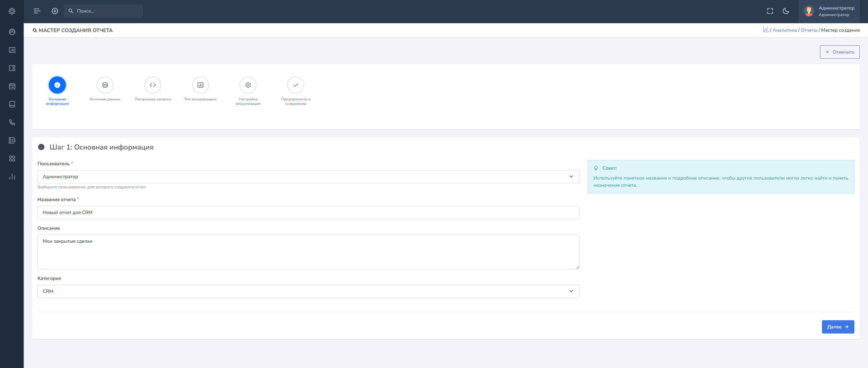Focus the Описание text area
This screenshot has width=868, height=368.
(x=308, y=252)
